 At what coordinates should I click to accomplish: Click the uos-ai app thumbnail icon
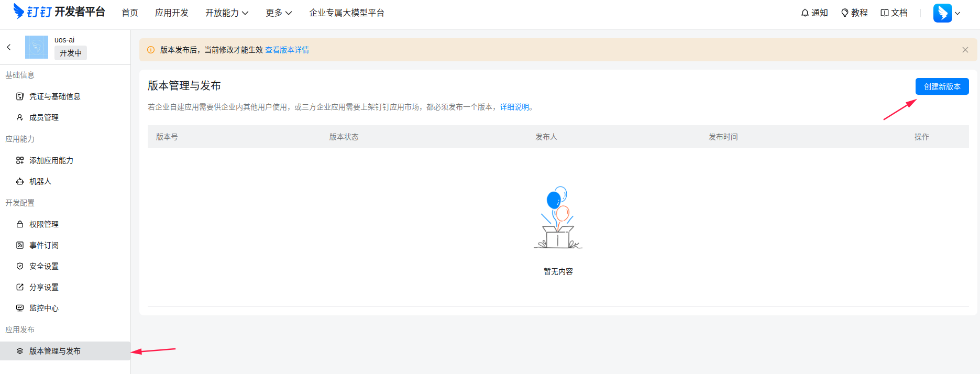[37, 47]
